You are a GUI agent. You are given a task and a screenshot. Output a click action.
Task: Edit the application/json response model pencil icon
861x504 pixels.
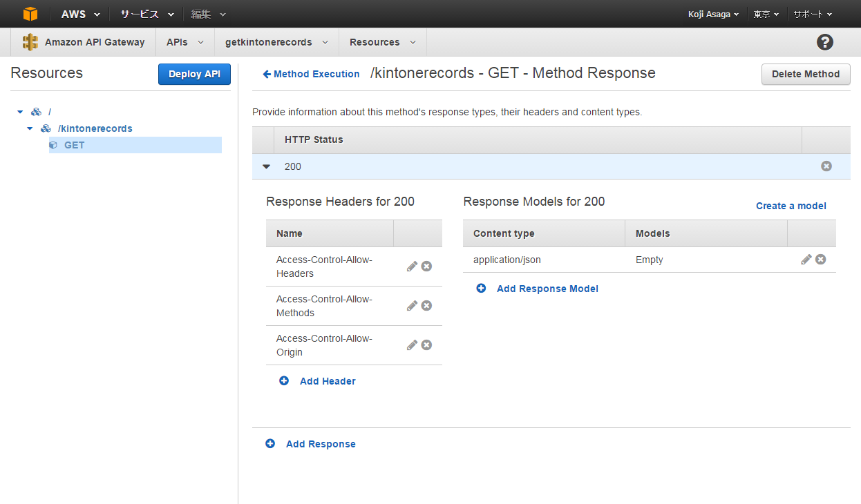point(806,259)
